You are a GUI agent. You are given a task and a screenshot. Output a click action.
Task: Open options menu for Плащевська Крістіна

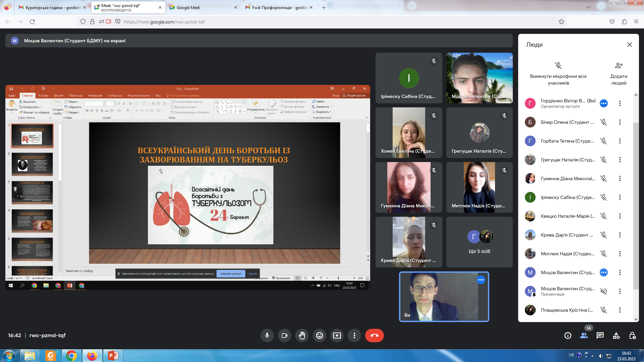pyautogui.click(x=620, y=310)
